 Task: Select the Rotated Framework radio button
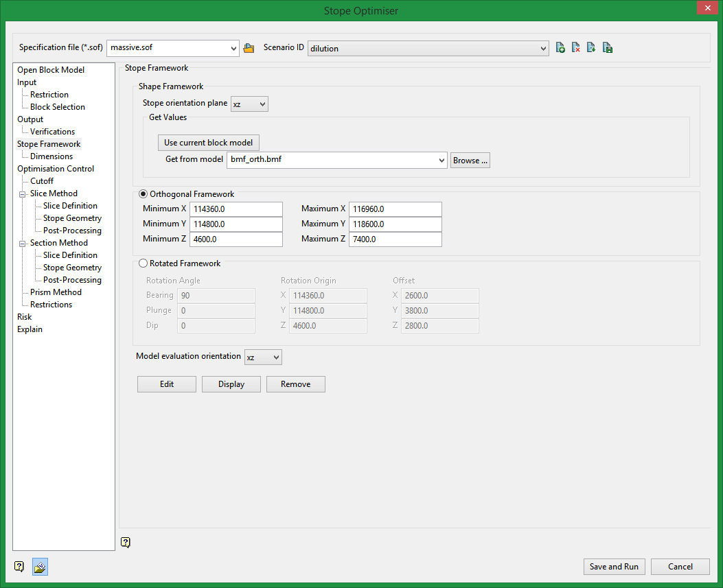coord(144,263)
